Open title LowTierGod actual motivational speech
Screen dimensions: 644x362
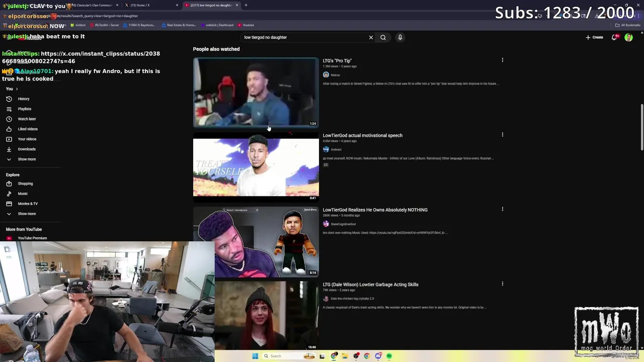point(362,135)
